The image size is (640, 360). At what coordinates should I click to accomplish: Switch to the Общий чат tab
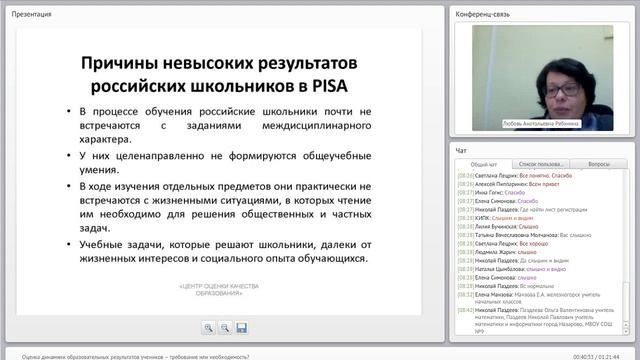point(484,164)
